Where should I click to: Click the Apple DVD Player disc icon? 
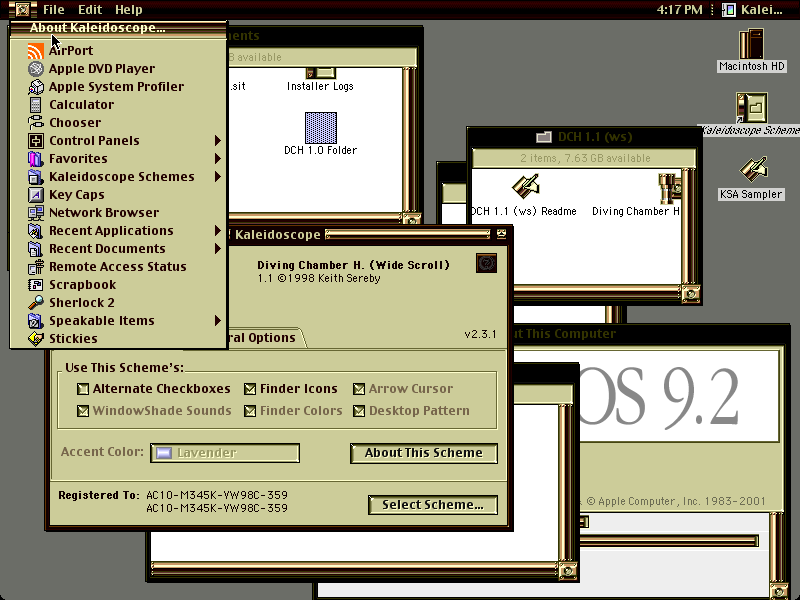36,68
